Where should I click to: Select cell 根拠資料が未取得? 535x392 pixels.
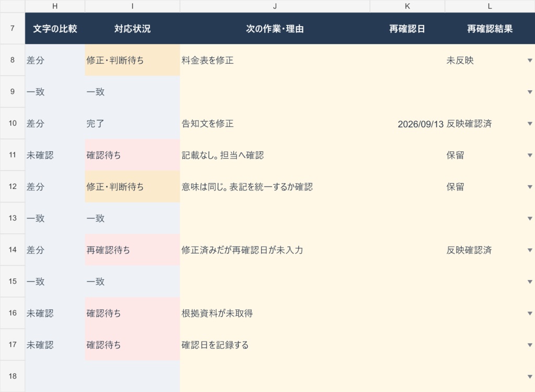(275, 313)
